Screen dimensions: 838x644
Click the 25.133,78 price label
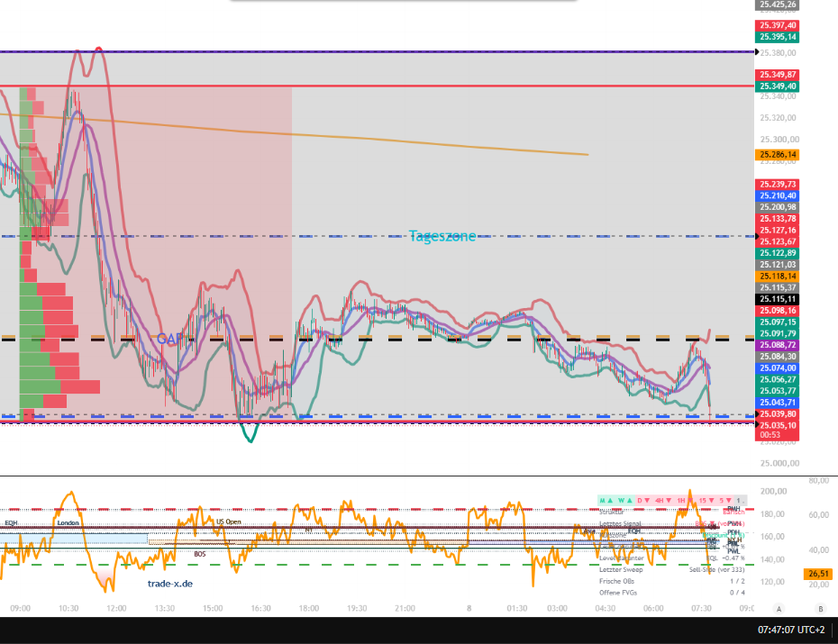tap(777, 219)
